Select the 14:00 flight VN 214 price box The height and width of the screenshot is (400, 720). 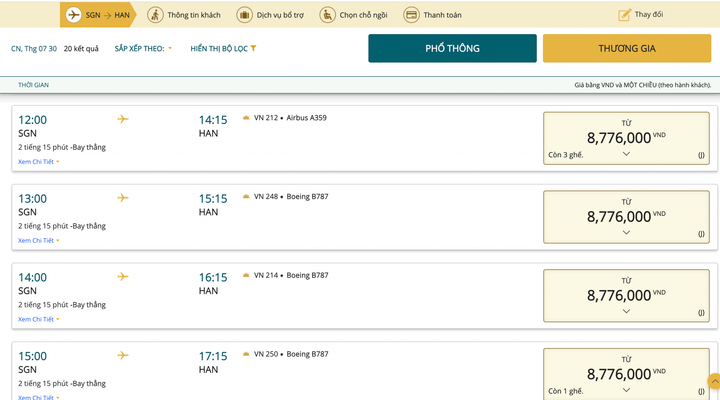pos(626,294)
